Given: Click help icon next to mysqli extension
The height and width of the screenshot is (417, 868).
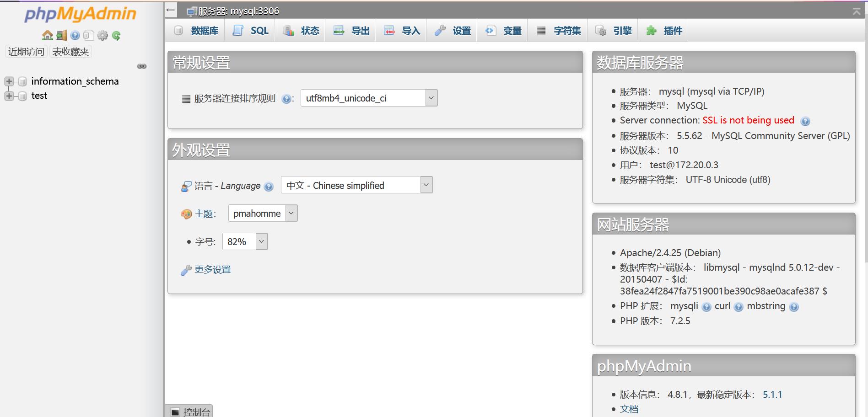Looking at the screenshot, I should [x=706, y=307].
